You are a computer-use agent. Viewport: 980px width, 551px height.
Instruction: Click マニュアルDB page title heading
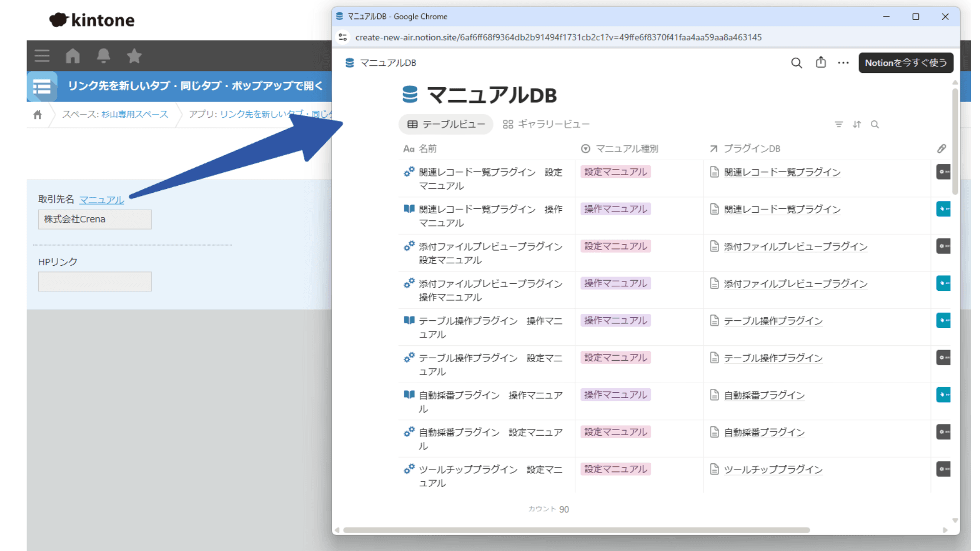tap(492, 95)
